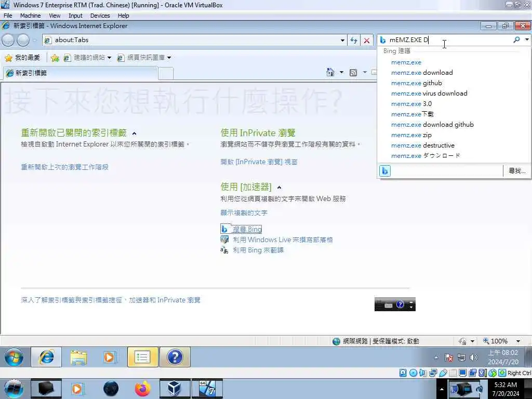Image resolution: width=532 pixels, height=399 pixels.
Task: Open the VirtualBox Input menu
Action: click(75, 16)
